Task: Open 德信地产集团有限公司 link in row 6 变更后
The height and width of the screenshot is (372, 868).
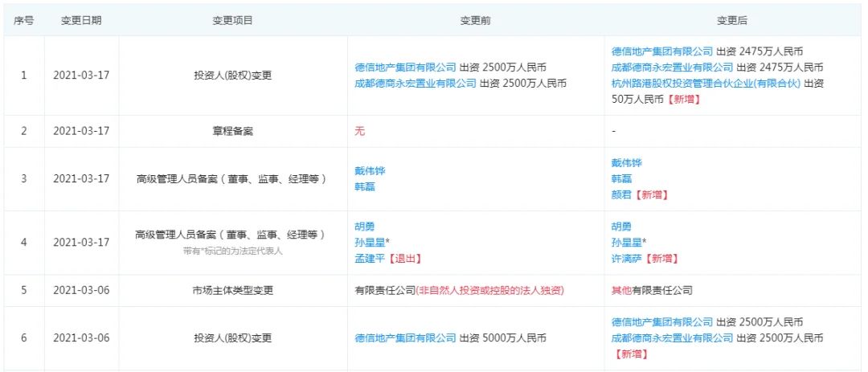Action: (x=662, y=322)
